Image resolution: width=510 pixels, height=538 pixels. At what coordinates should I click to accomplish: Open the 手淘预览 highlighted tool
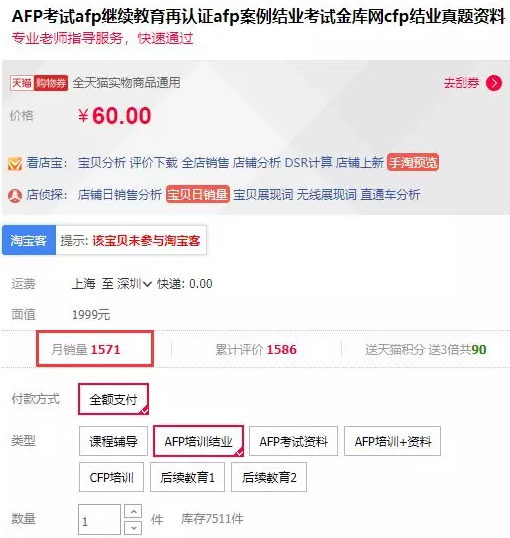click(413, 162)
